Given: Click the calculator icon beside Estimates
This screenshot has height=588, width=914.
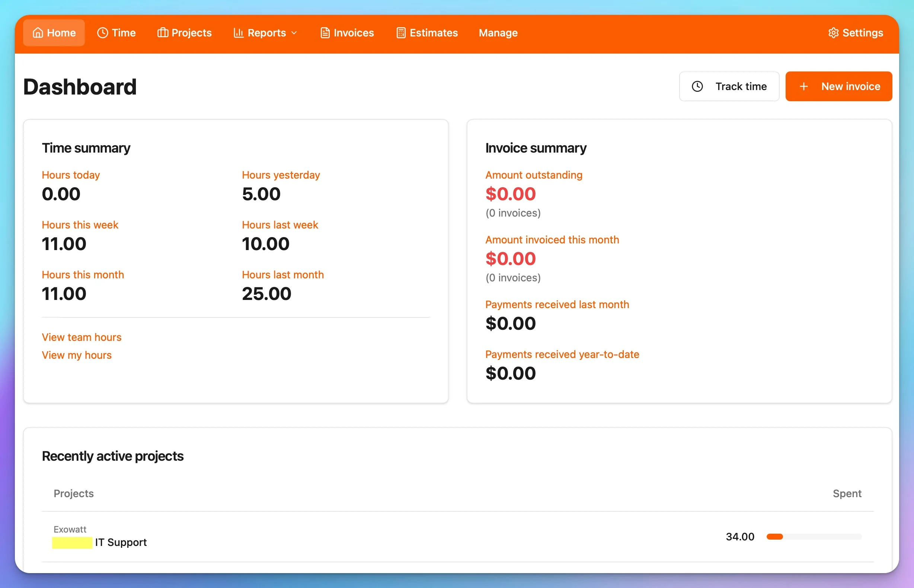Looking at the screenshot, I should point(401,33).
